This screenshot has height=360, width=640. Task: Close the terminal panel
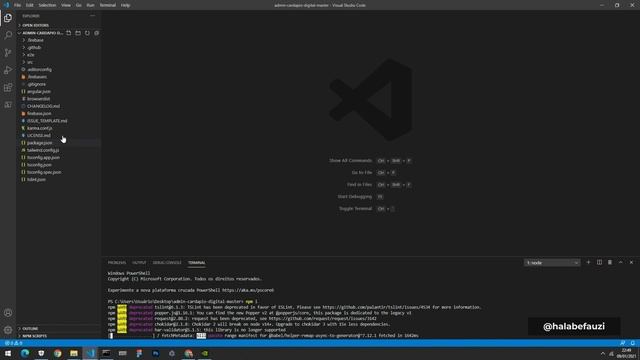pyautogui.click(x=631, y=262)
